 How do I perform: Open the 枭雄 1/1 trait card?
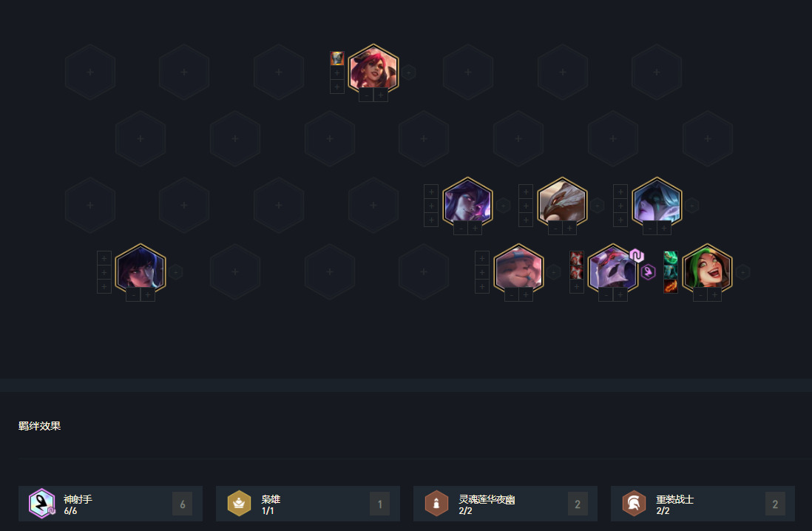coord(308,504)
